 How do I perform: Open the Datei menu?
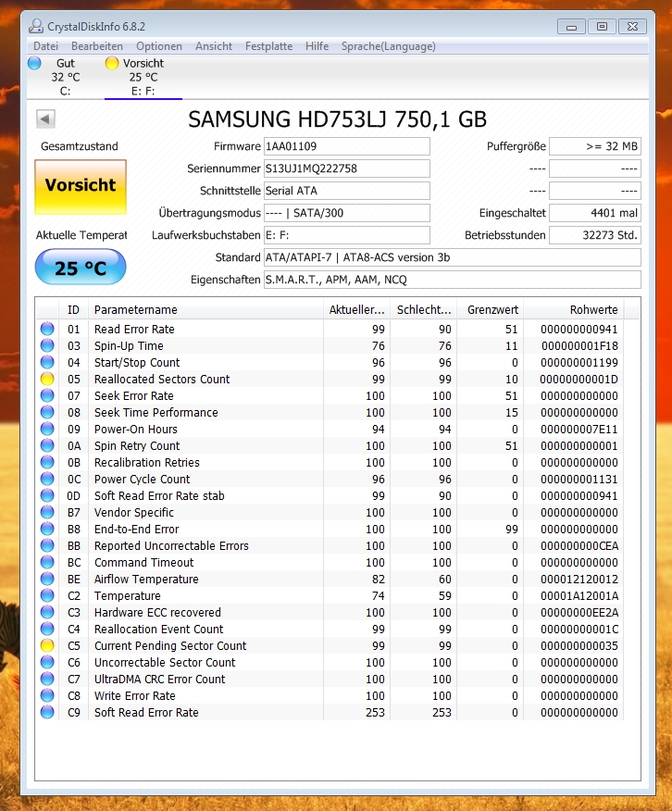[x=45, y=46]
